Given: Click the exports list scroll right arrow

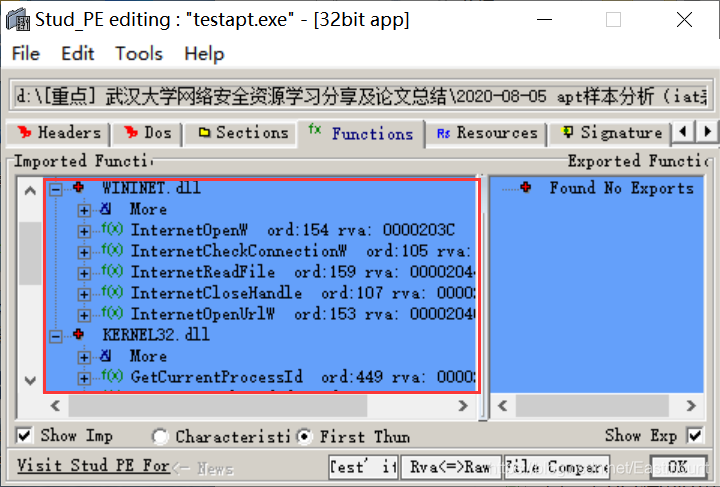Looking at the screenshot, I should [691, 406].
